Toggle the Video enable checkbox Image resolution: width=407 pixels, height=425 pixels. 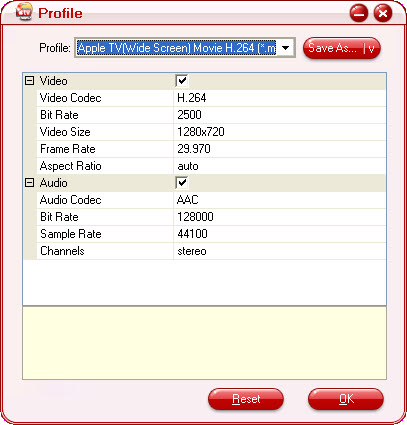[182, 81]
